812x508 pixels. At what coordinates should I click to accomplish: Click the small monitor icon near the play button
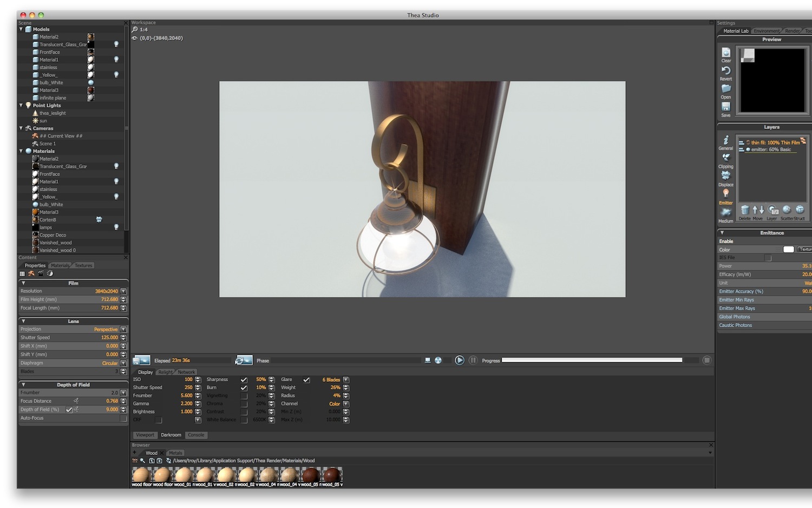click(428, 360)
